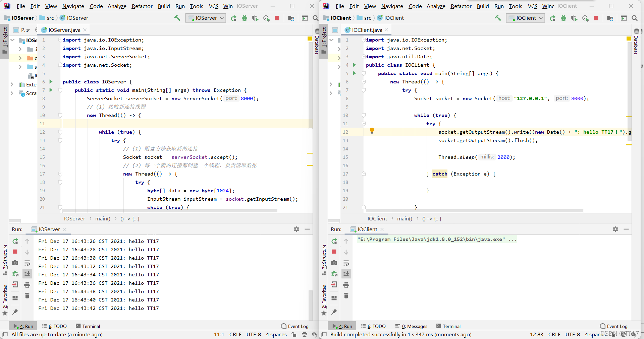Image resolution: width=644 pixels, height=339 pixels.
Task: Pin the IOServer run tab
Action: coord(15,312)
